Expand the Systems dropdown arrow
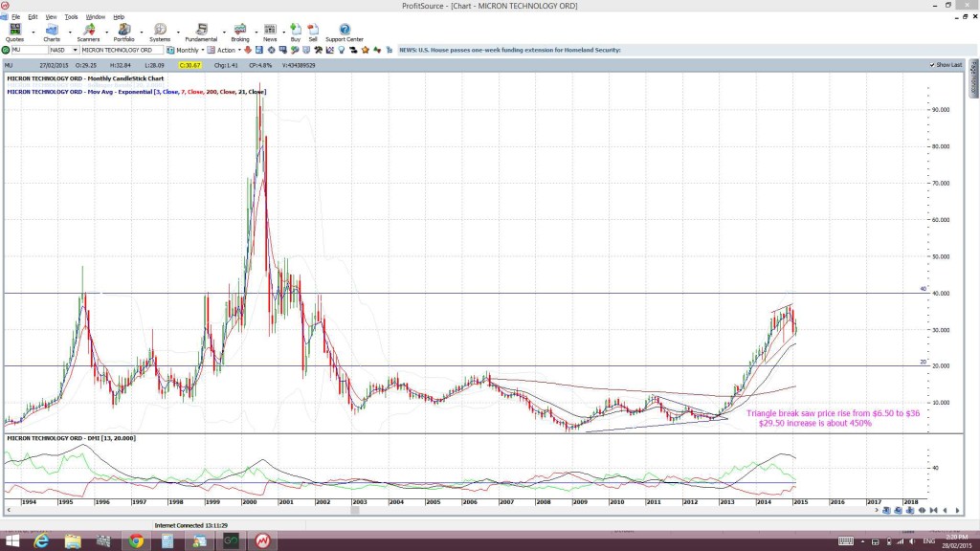Viewport: 980px width, 551px height. [x=178, y=33]
